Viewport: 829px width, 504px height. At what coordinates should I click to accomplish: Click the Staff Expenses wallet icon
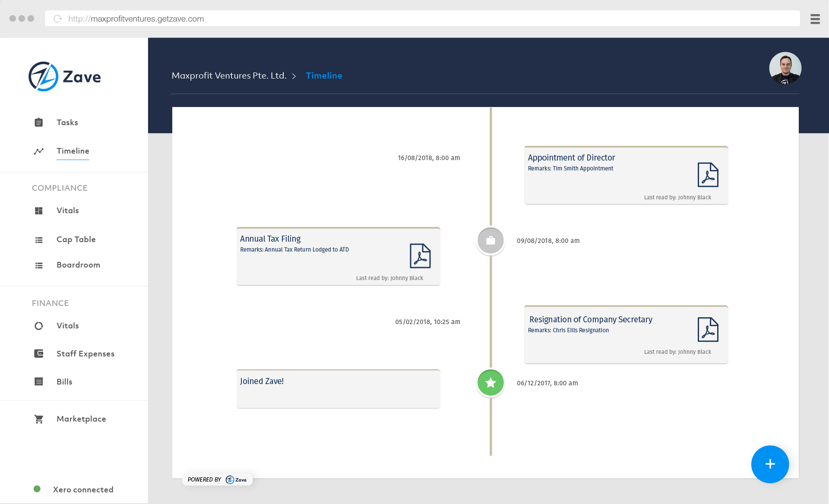(x=38, y=354)
